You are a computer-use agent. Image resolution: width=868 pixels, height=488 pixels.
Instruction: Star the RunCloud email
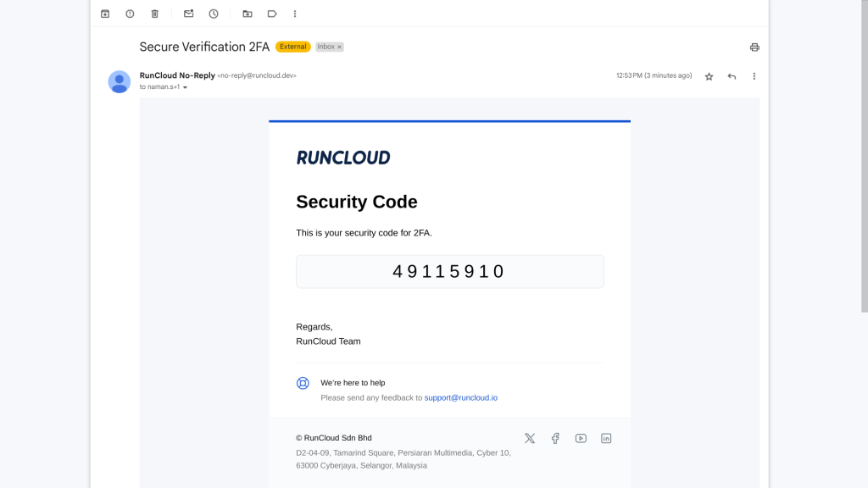[709, 76]
